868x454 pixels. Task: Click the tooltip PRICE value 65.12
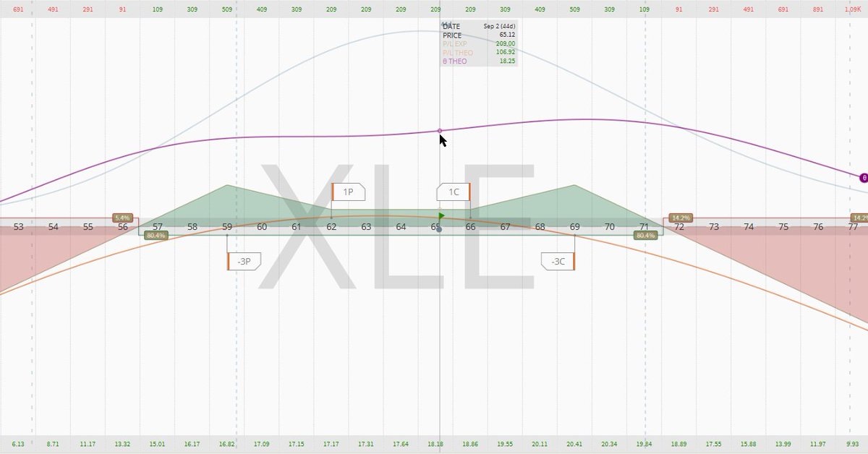(x=506, y=35)
